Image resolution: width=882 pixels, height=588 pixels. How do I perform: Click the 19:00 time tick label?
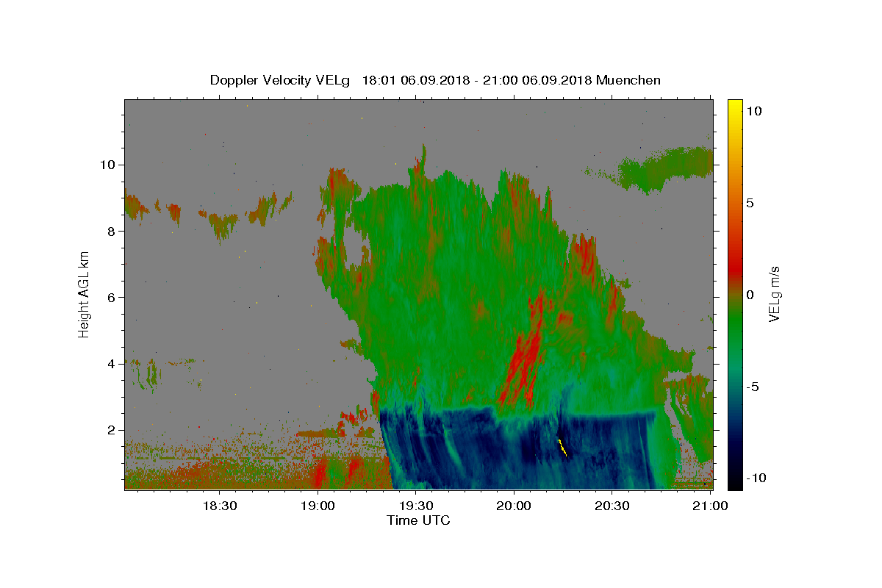coord(318,506)
